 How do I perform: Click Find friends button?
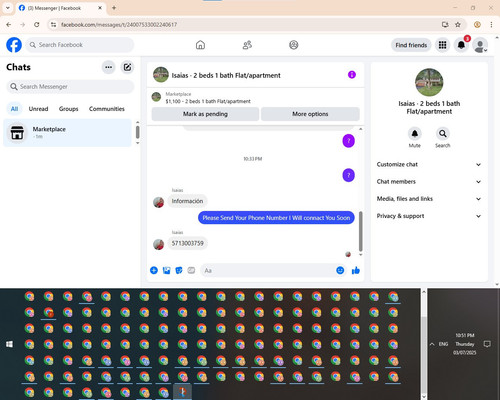[411, 45]
